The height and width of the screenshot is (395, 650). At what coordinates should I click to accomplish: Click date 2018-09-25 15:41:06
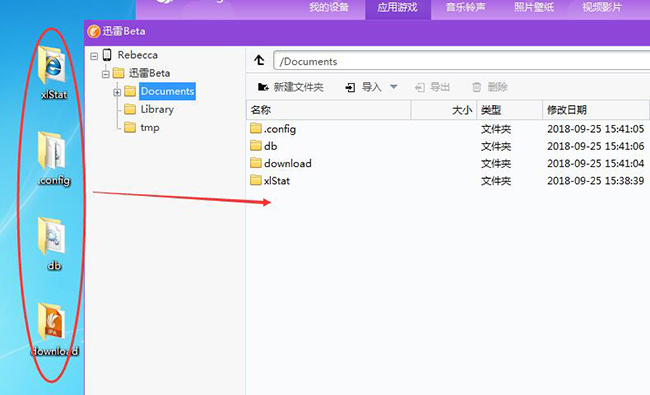(x=596, y=146)
